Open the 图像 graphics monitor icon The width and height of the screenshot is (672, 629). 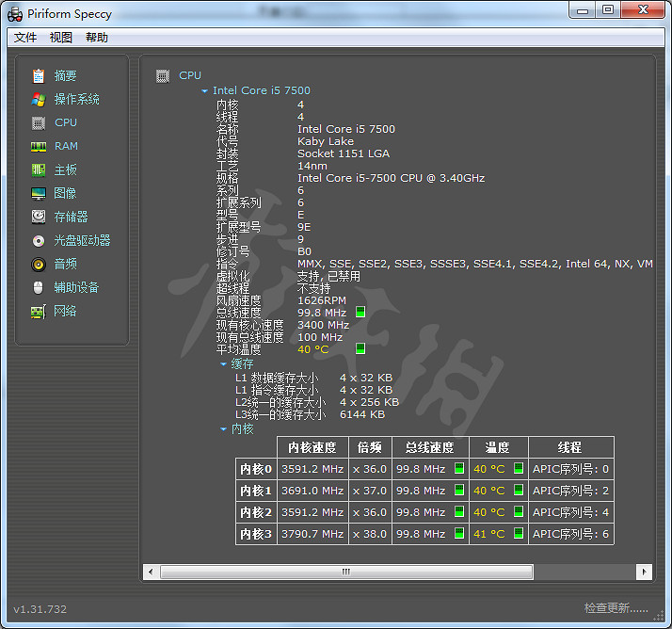click(x=39, y=194)
